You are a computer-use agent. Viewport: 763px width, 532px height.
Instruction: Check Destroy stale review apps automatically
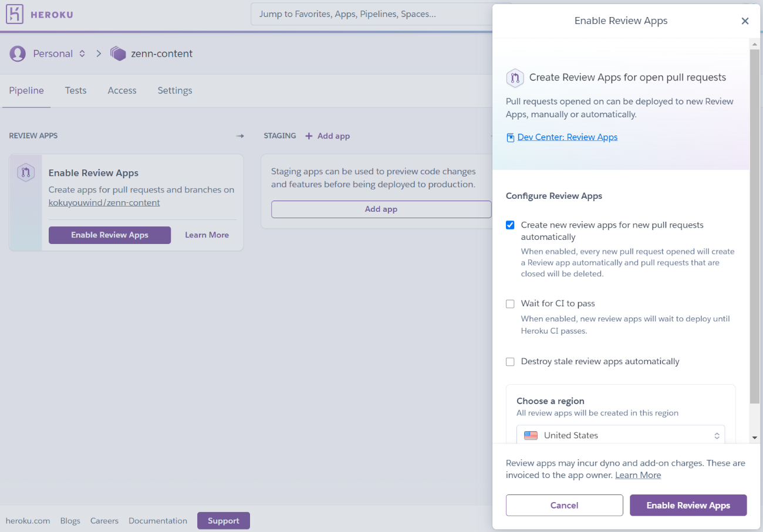tap(510, 362)
